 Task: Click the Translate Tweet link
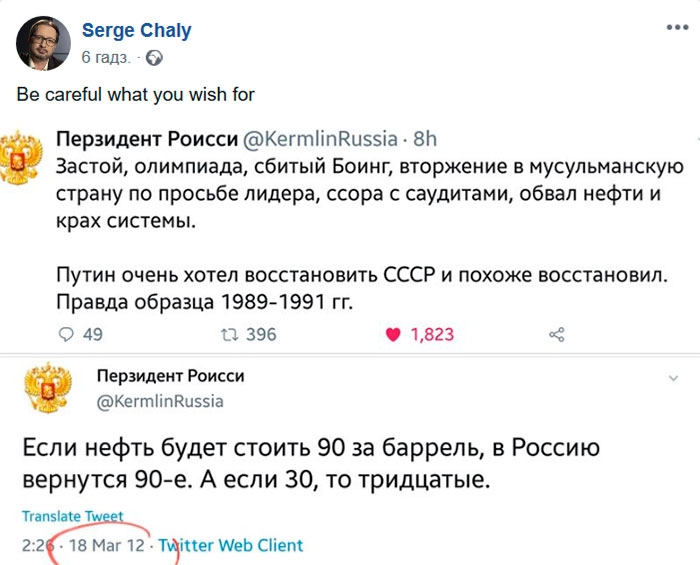(73, 516)
